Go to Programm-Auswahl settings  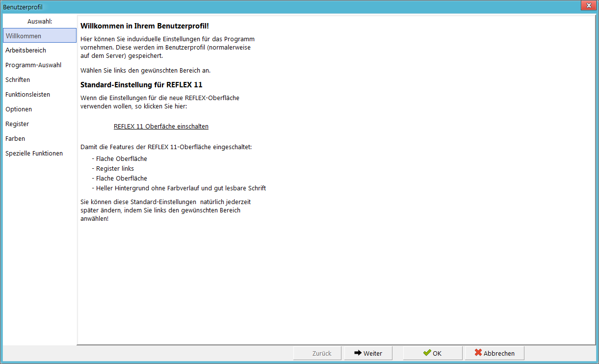pos(39,65)
